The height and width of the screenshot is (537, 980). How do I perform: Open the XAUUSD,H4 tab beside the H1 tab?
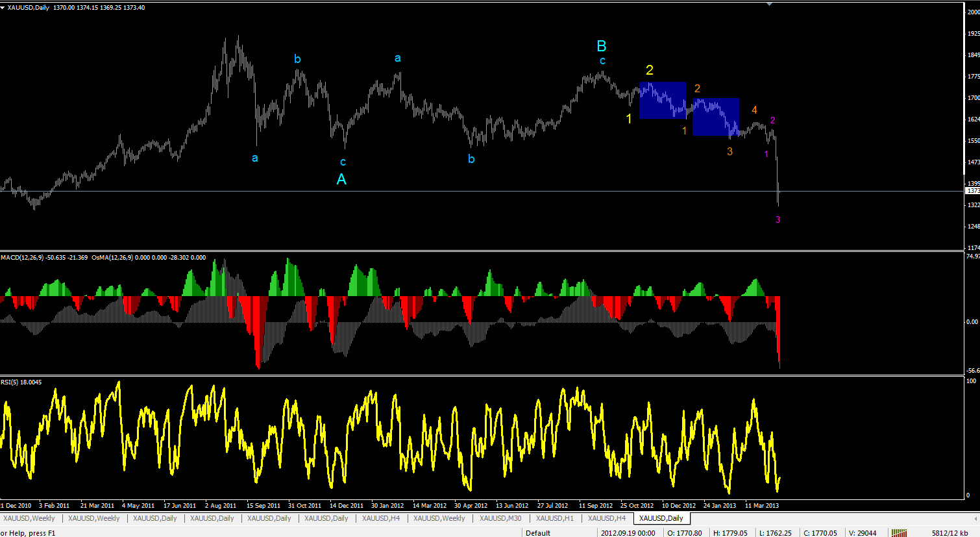coord(607,518)
